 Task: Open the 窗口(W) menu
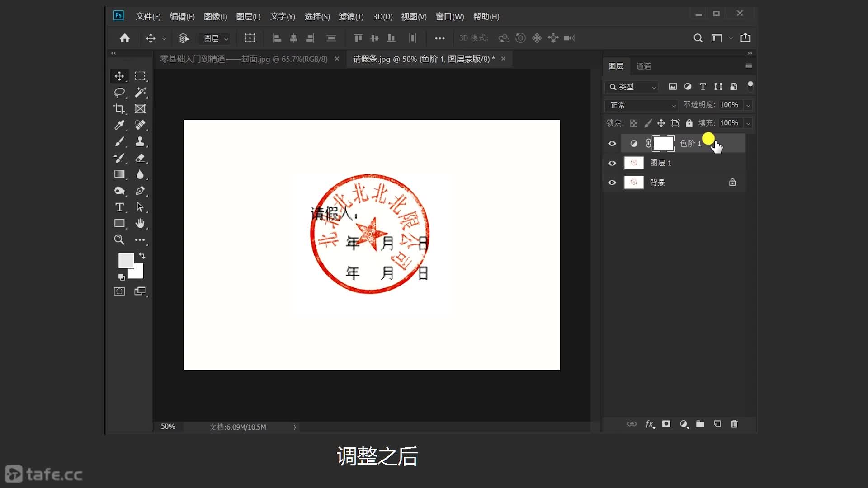450,17
